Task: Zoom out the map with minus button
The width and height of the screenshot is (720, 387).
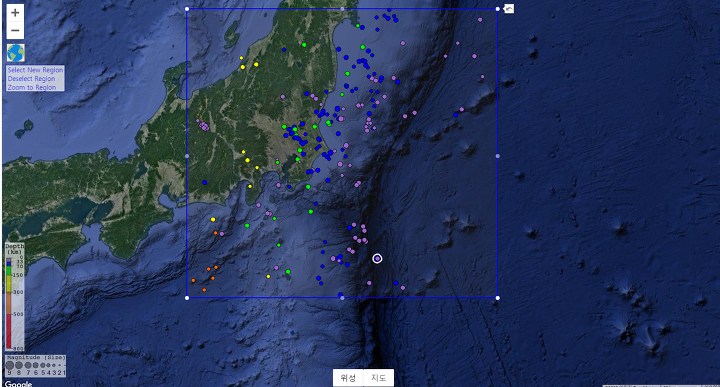Action: click(15, 30)
